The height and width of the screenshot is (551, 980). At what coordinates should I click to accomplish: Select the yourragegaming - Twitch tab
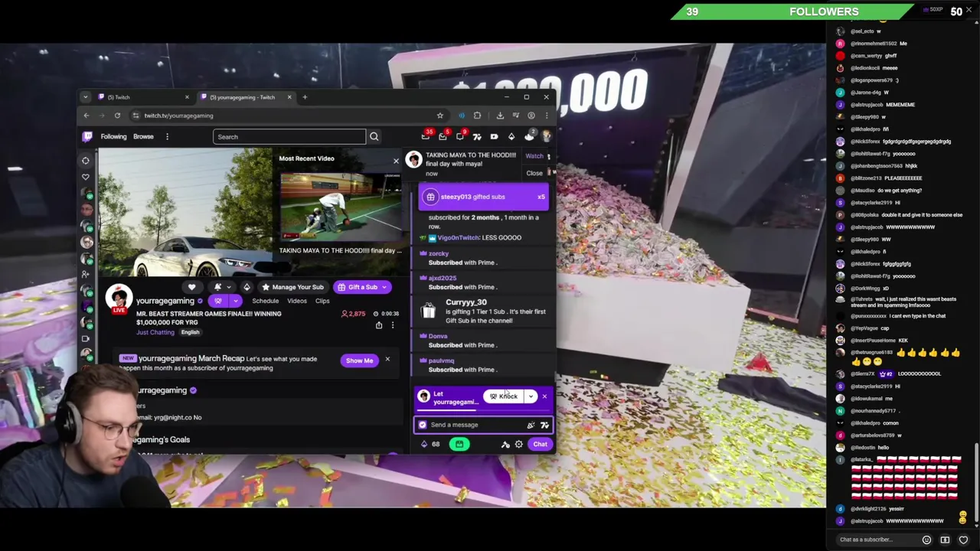point(245,97)
